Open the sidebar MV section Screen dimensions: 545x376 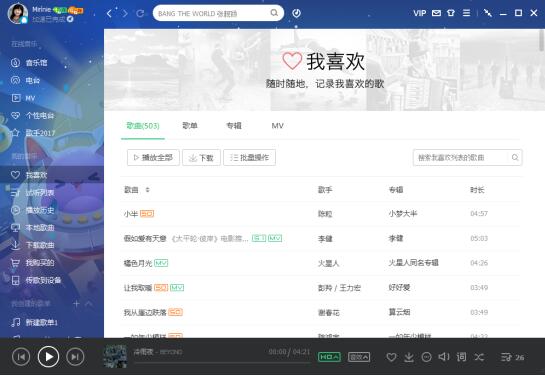tap(30, 98)
